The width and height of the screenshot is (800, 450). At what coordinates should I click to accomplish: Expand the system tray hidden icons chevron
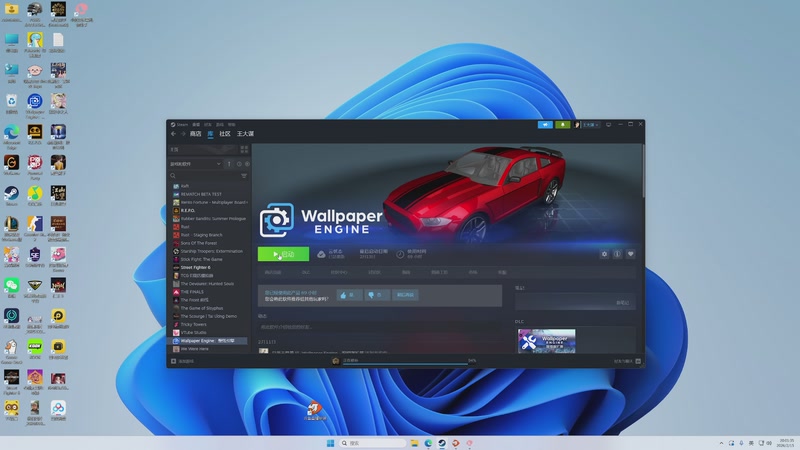tap(721, 443)
